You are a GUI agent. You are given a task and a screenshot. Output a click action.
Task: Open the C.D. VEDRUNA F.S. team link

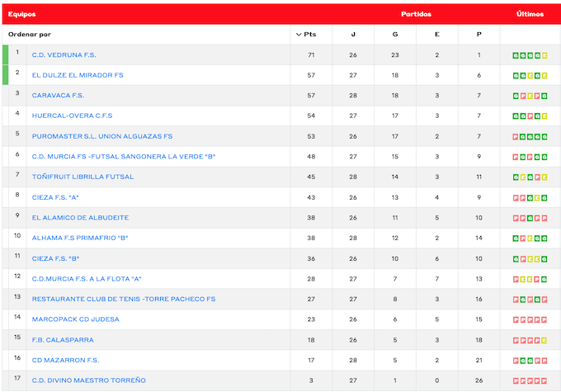pos(64,55)
